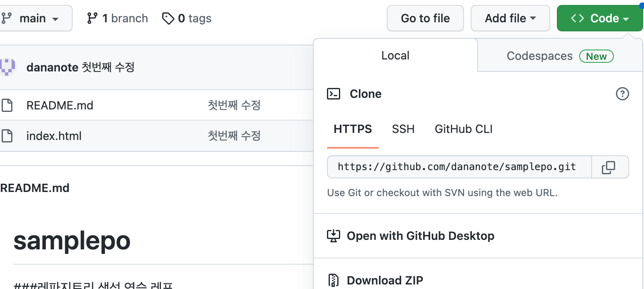Open the index.html file

[x=54, y=136]
